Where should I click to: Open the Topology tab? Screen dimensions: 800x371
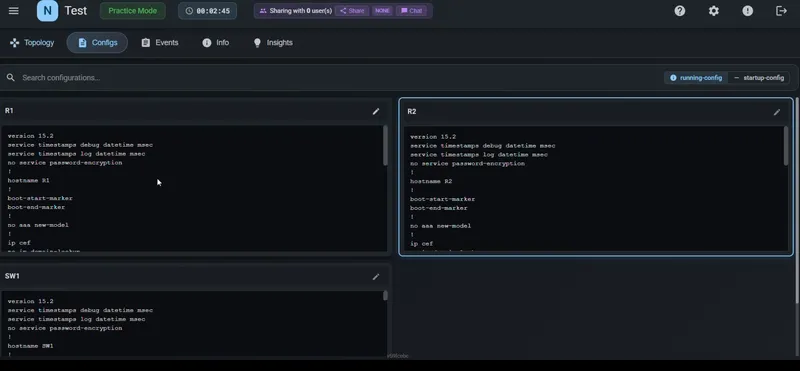tap(32, 43)
